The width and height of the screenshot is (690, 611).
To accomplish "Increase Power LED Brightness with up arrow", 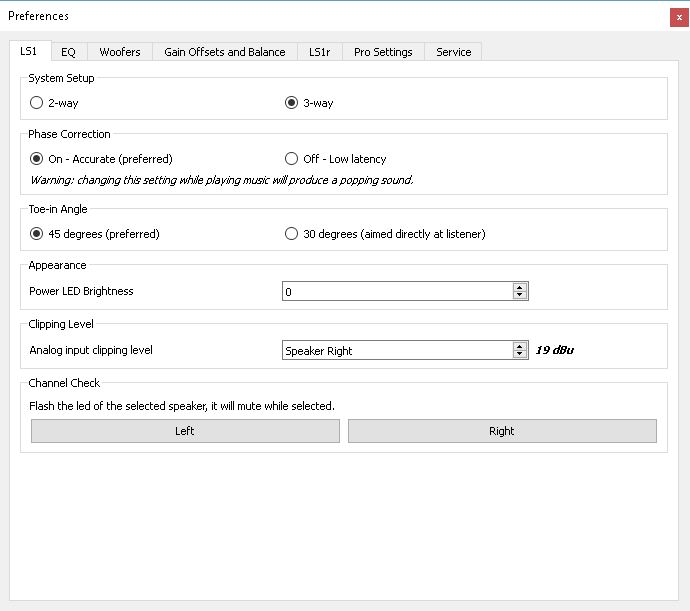I will pyautogui.click(x=520, y=287).
